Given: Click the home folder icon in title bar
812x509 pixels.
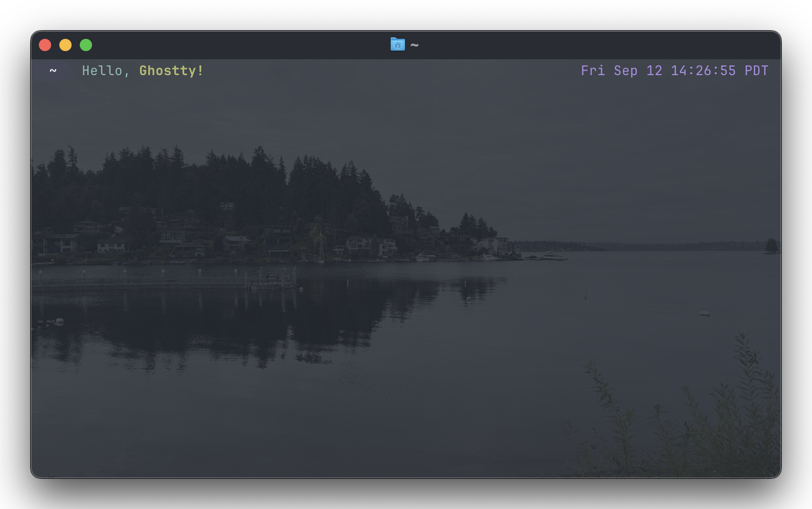Looking at the screenshot, I should (x=397, y=44).
